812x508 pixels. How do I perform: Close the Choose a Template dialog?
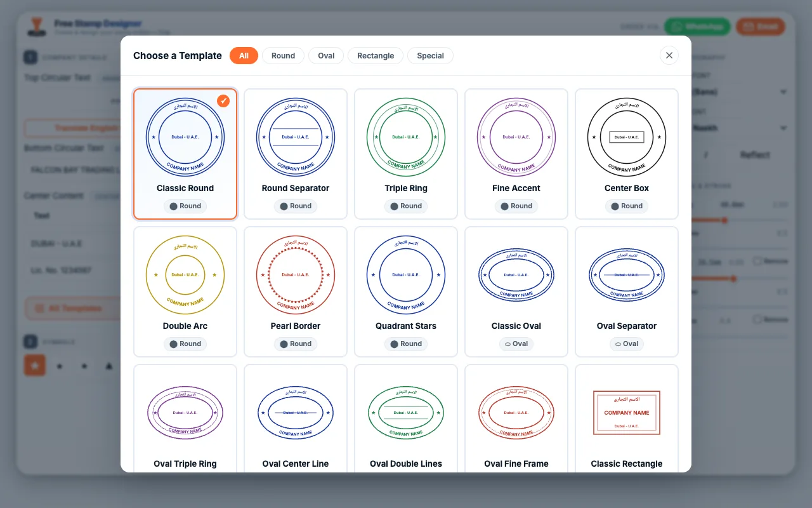669,55
